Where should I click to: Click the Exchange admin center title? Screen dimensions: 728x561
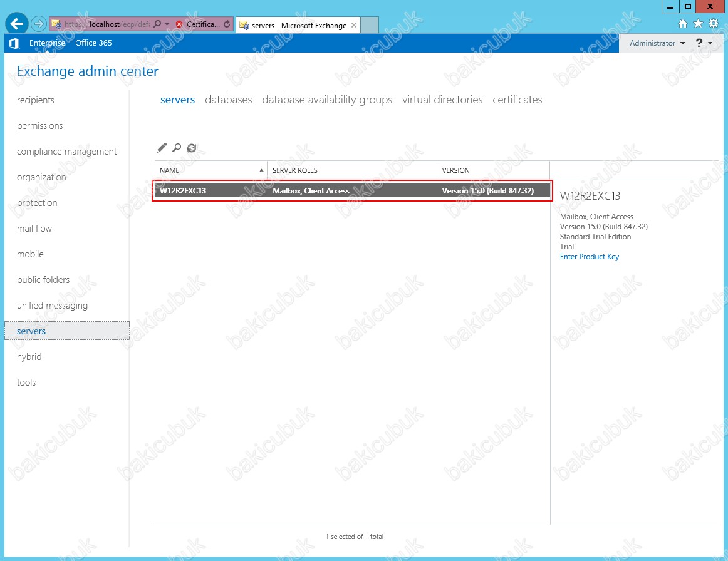[x=88, y=71]
